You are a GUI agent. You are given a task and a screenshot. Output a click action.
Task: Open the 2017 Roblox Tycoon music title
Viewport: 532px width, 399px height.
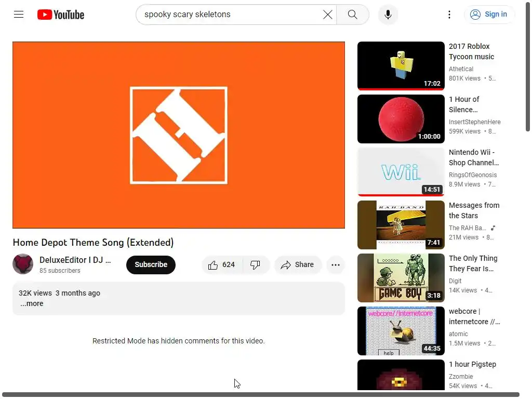tap(472, 51)
